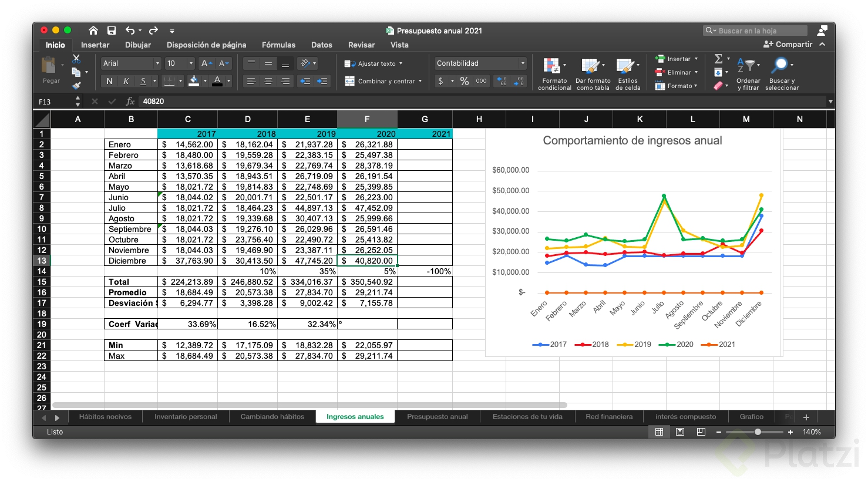Align text to the right
868x482 pixels.
point(285,81)
